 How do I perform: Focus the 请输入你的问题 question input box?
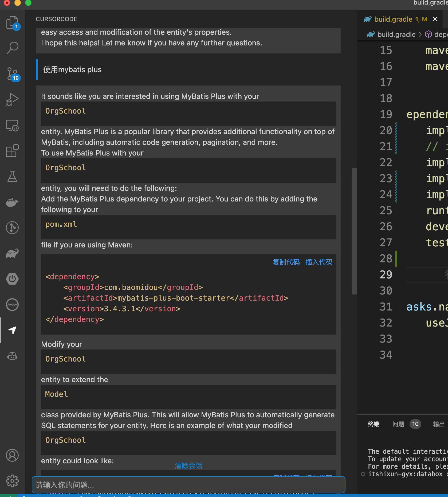coord(188,485)
